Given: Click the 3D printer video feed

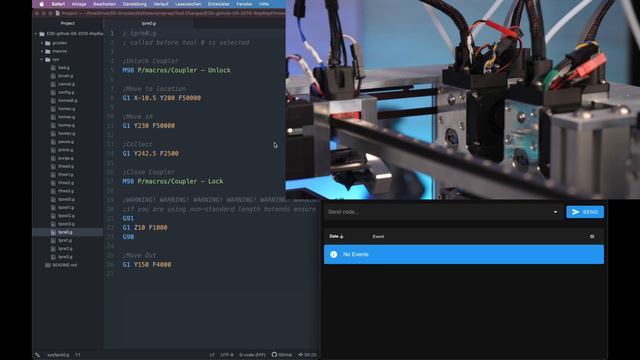Looking at the screenshot, I should click(x=462, y=99).
